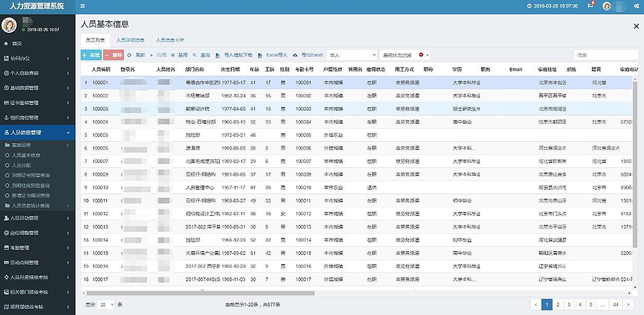Viewport: 644px width, 315px height.
Task: Switch to the 员工列表 tab
Action: (95, 41)
